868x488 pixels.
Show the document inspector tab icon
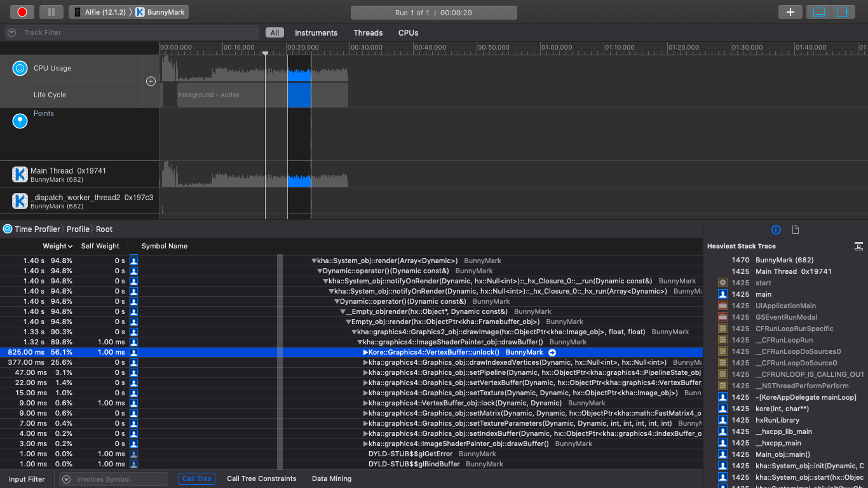796,230
